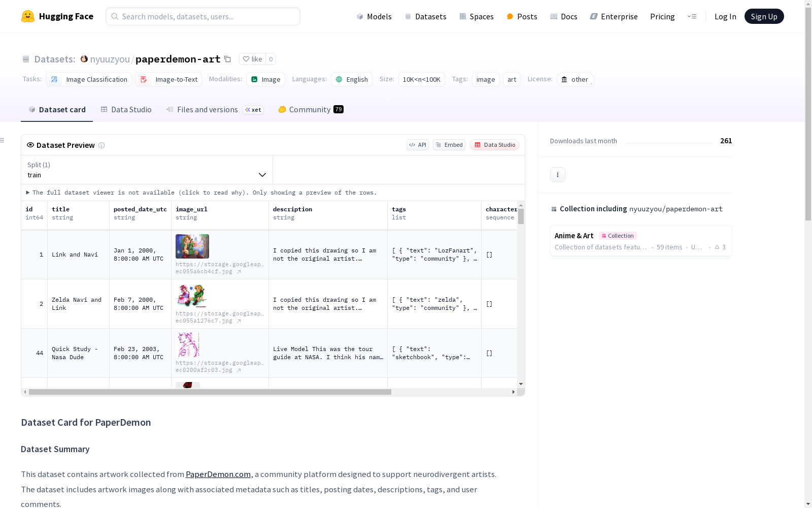The height and width of the screenshot is (508, 812).
Task: Open the Anime & Art collection card
Action: [641, 241]
